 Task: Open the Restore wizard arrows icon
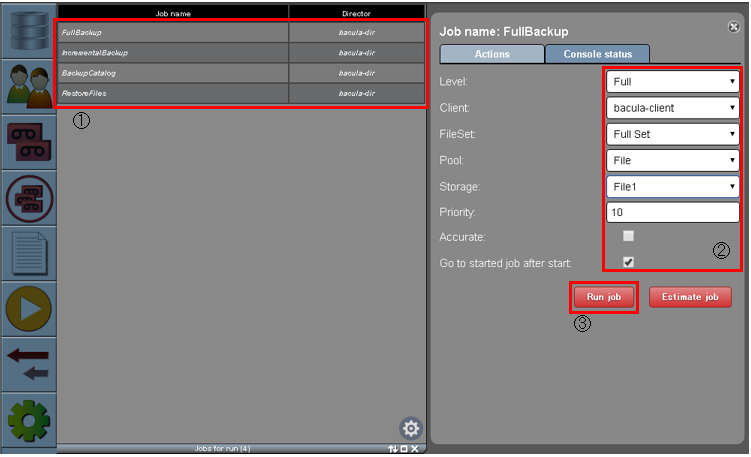[29, 364]
